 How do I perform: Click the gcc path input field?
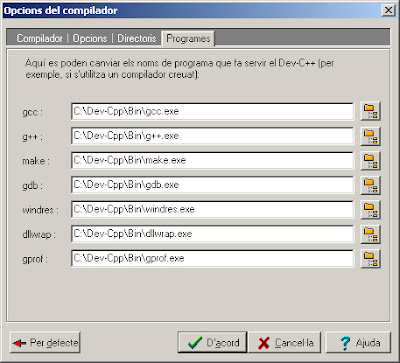coord(212,111)
